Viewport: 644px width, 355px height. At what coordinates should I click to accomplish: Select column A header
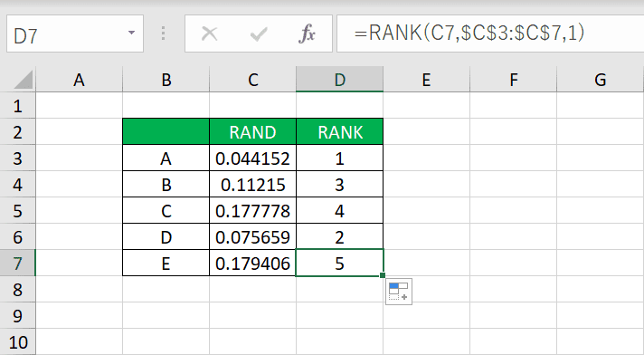coord(79,80)
